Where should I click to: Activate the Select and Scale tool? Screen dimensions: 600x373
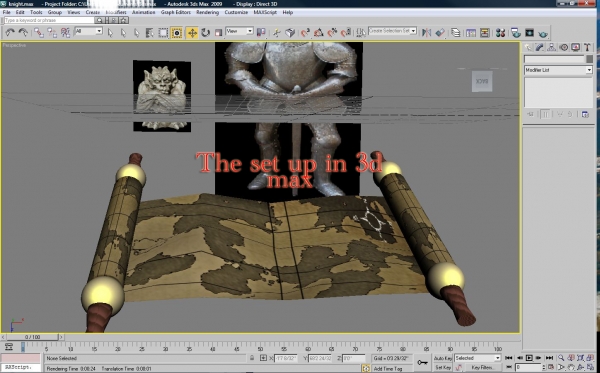tap(218, 33)
